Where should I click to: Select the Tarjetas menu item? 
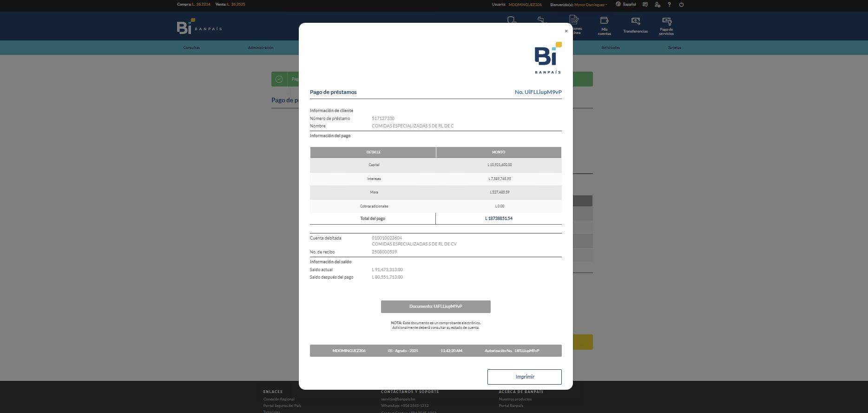pyautogui.click(x=674, y=47)
